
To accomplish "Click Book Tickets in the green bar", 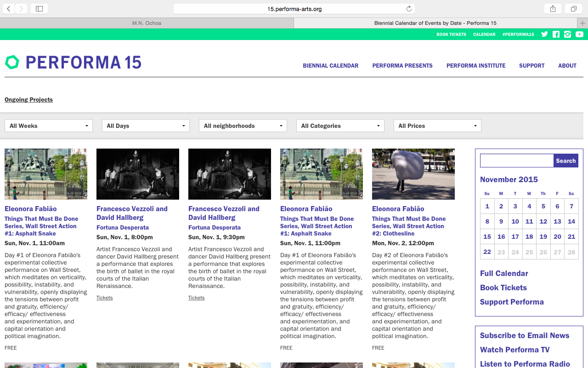I will (451, 34).
